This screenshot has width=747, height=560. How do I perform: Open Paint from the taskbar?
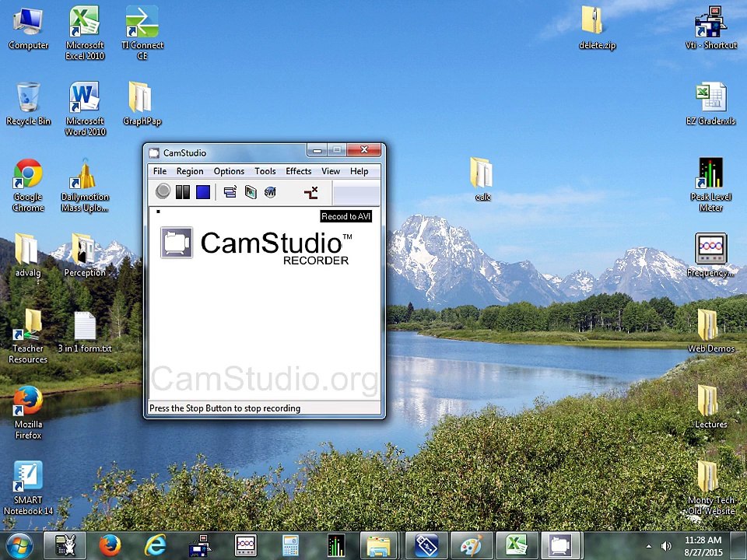pyautogui.click(x=472, y=545)
